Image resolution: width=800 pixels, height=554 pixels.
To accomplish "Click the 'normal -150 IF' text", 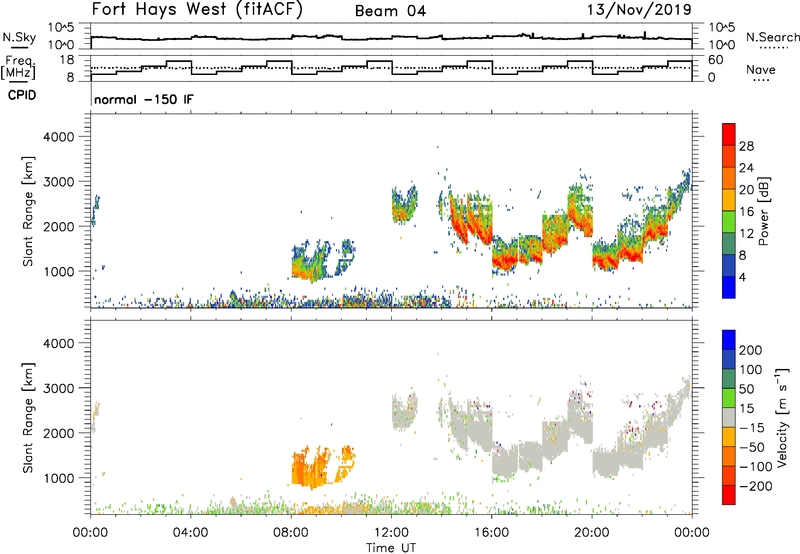I will (144, 99).
